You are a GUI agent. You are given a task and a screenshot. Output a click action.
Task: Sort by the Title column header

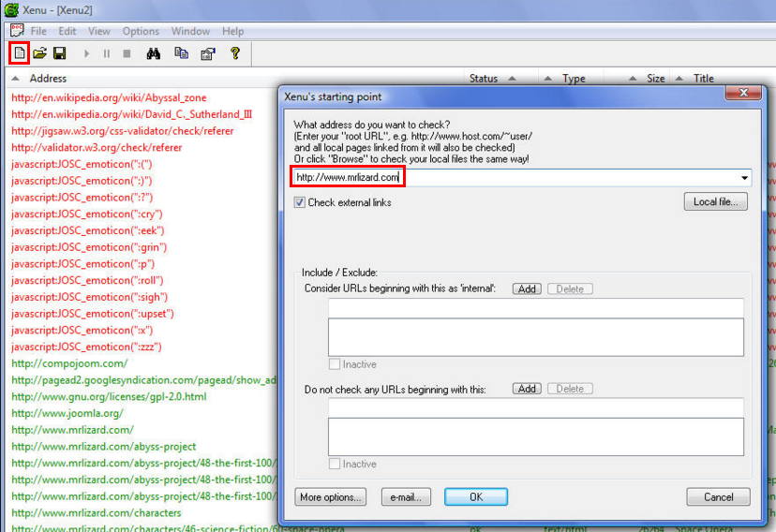pyautogui.click(x=703, y=79)
